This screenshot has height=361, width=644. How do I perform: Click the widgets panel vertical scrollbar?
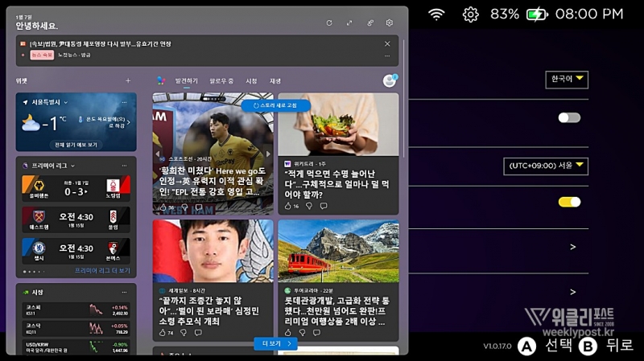[x=404, y=98]
